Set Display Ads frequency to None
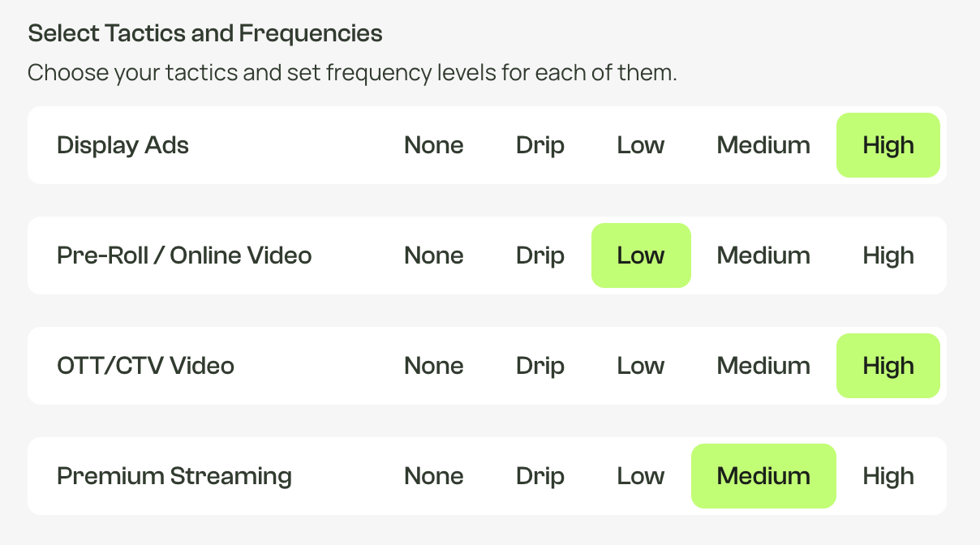Image resolution: width=980 pixels, height=545 pixels. pos(434,145)
